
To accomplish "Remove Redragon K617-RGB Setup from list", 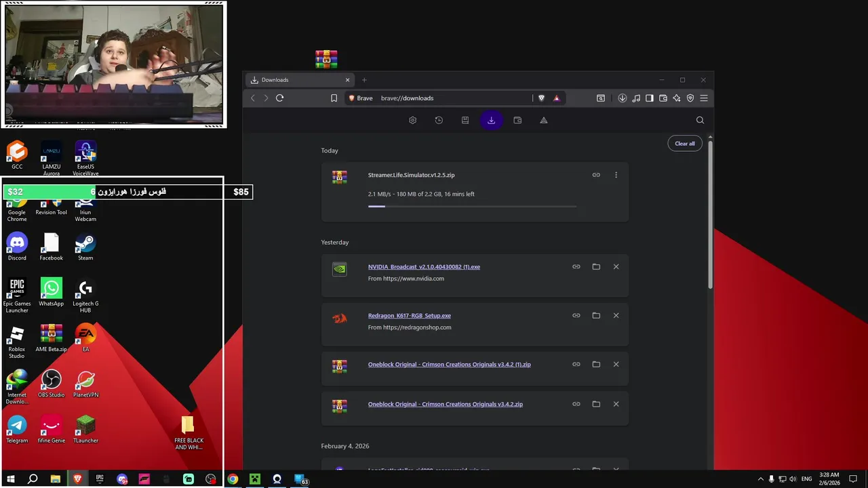I will pyautogui.click(x=616, y=315).
